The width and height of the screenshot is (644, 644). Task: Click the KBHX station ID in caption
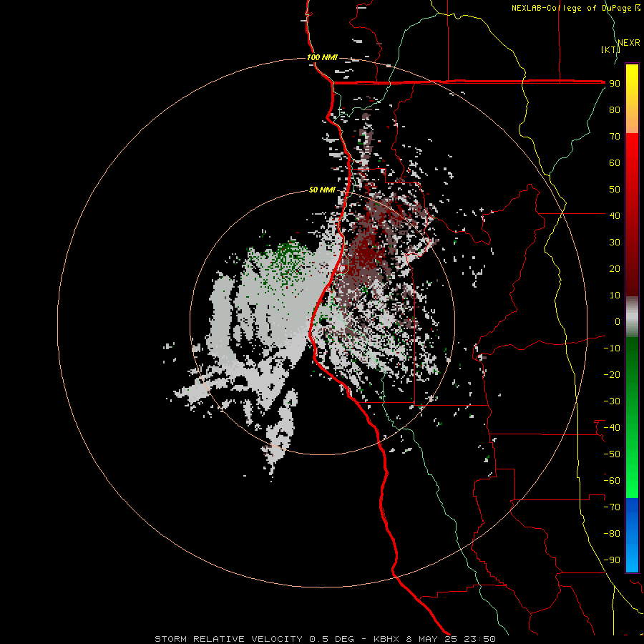point(386,639)
